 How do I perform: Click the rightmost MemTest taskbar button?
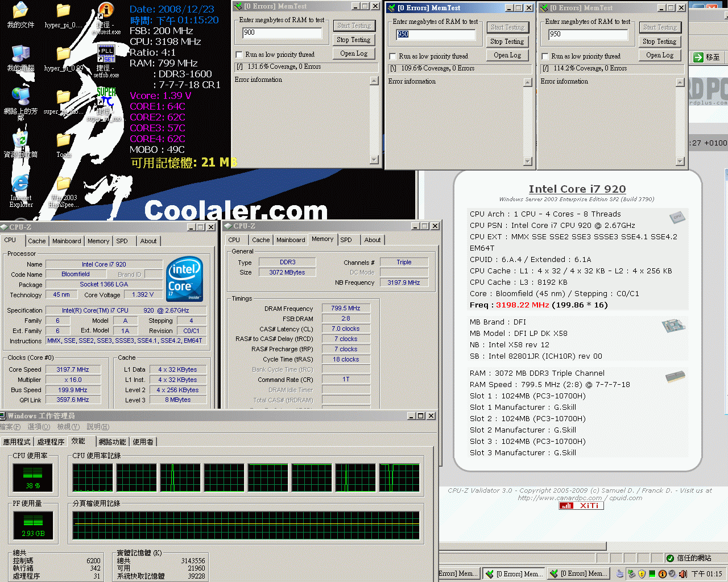579,574
